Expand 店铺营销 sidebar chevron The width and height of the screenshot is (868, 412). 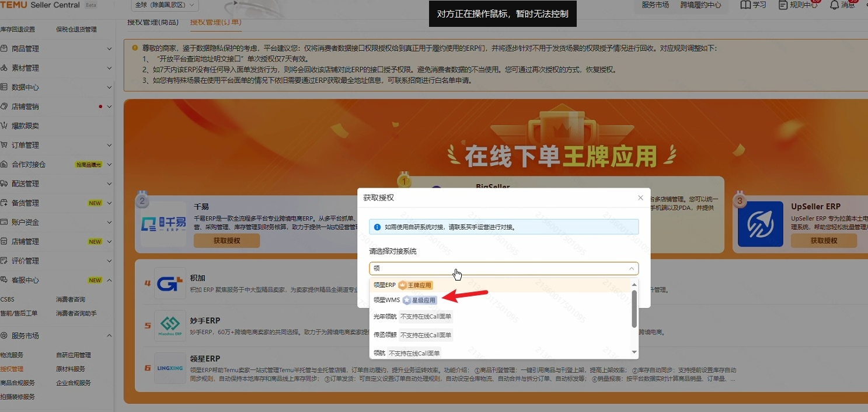tap(109, 106)
